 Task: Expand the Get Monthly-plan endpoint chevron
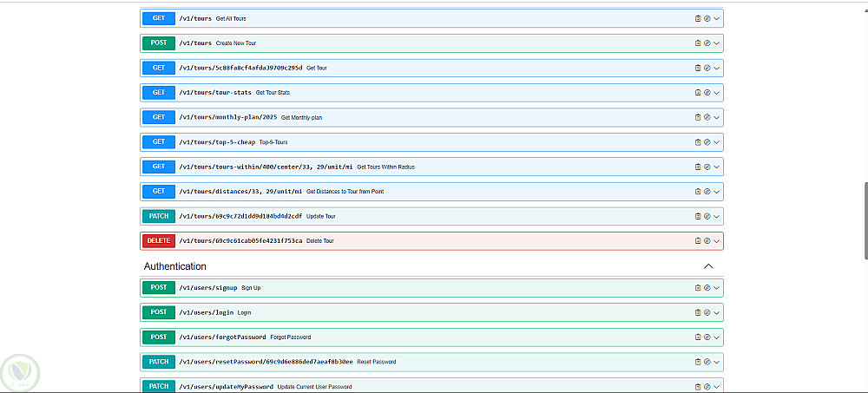click(x=716, y=117)
